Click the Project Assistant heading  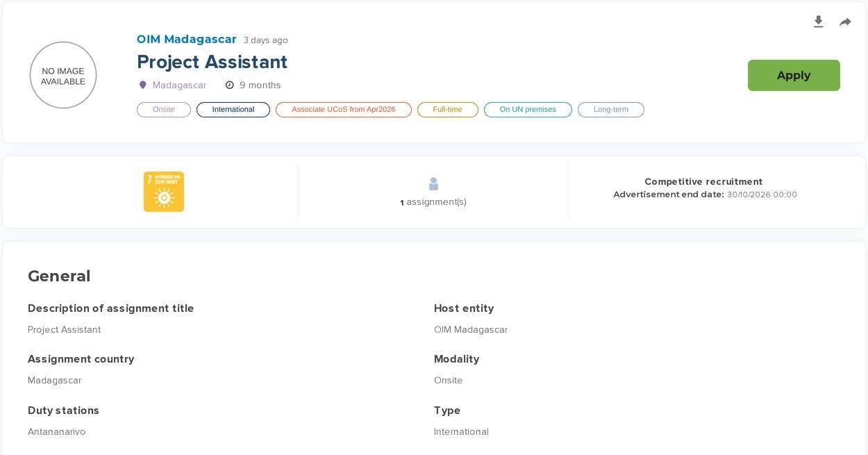(212, 62)
